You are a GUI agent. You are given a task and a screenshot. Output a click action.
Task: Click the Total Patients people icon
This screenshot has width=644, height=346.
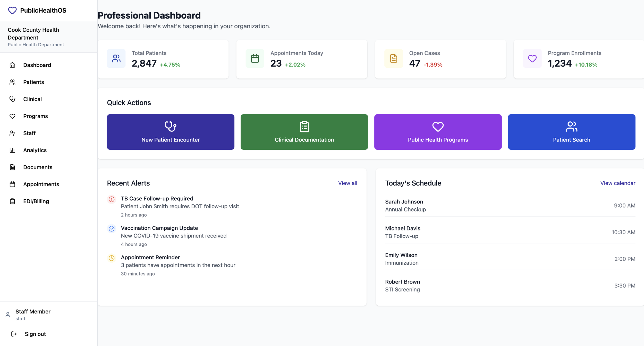point(116,59)
